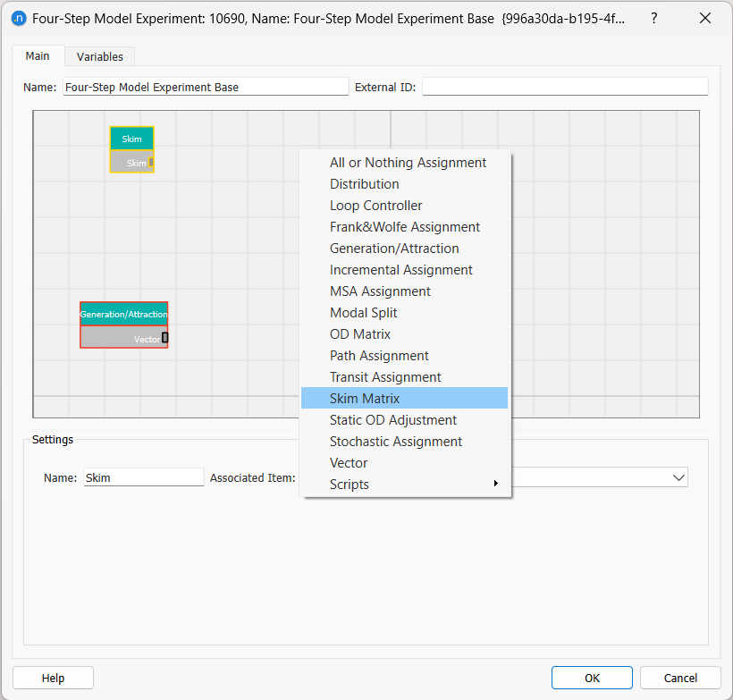Switch to the Main tab
This screenshot has height=700, width=733.
pyautogui.click(x=38, y=55)
